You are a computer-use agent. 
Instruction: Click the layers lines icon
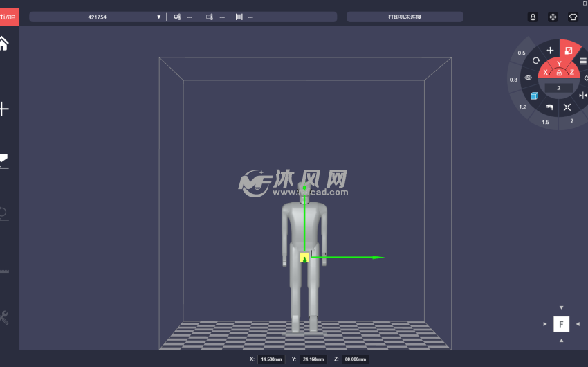[582, 61]
